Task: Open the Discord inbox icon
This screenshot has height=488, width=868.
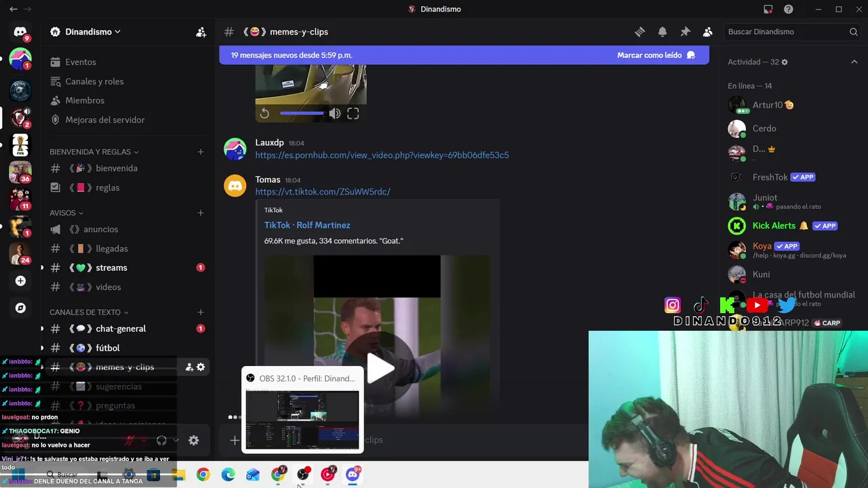Action: coord(768,9)
